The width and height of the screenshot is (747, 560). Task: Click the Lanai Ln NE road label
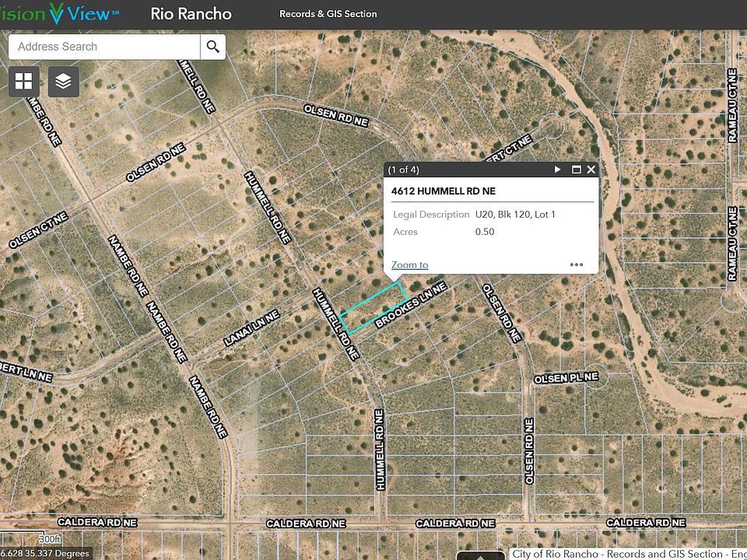click(251, 327)
